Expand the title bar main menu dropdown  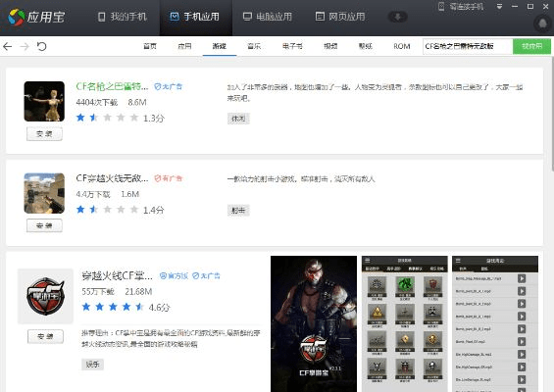point(499,6)
